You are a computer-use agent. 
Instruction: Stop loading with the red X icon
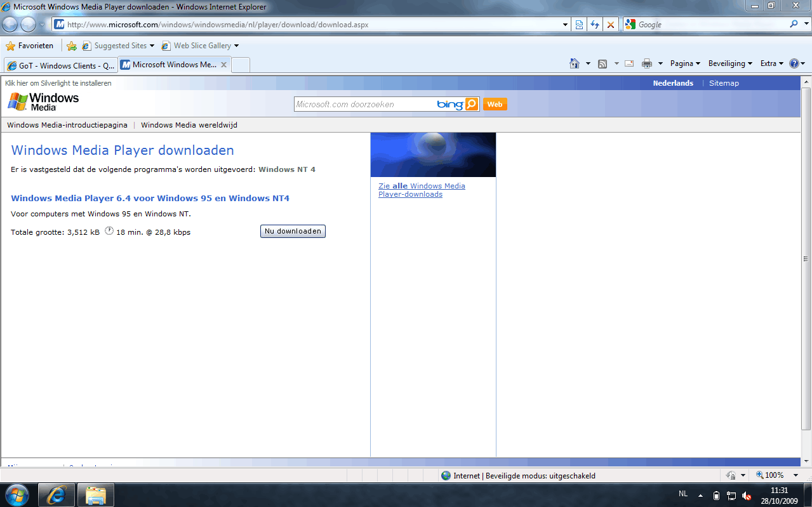point(611,25)
